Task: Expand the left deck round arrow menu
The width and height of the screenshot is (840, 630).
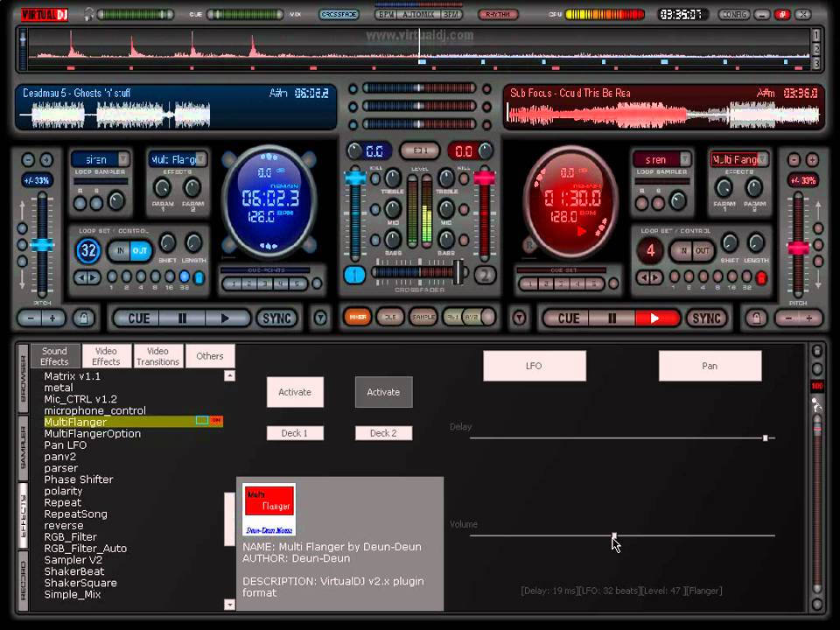Action: [x=320, y=318]
